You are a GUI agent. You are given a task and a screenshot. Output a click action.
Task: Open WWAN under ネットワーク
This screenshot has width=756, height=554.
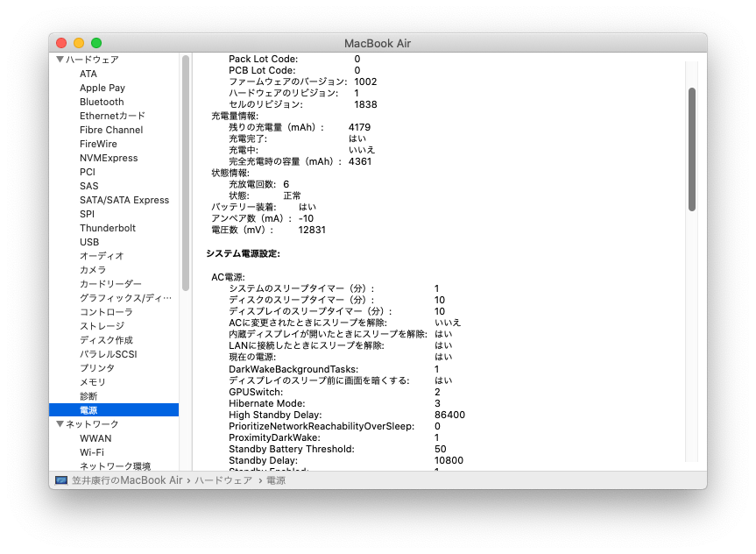[x=95, y=438]
